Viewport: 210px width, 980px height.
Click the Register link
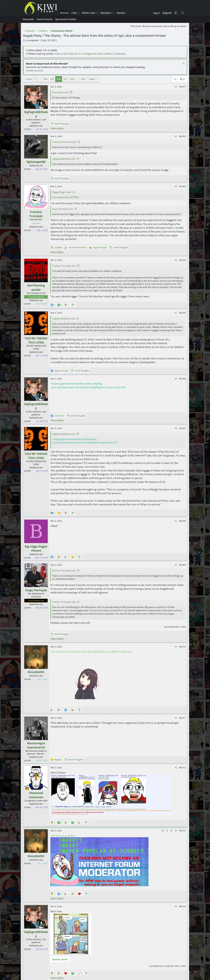(167, 13)
